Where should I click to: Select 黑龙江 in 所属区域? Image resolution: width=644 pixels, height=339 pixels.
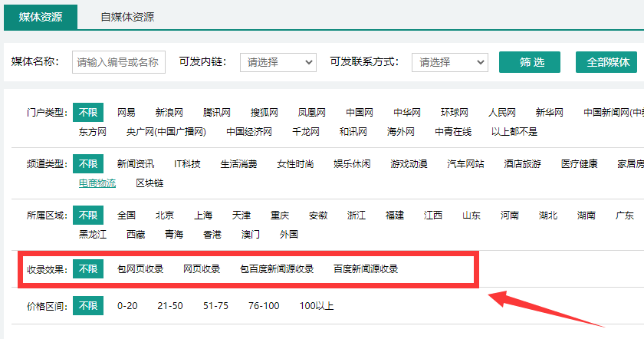(x=93, y=235)
